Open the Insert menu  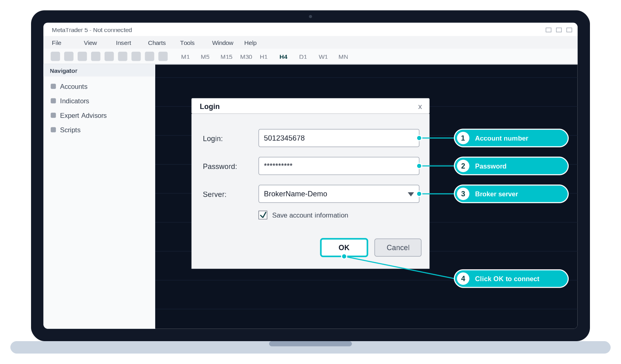123,43
